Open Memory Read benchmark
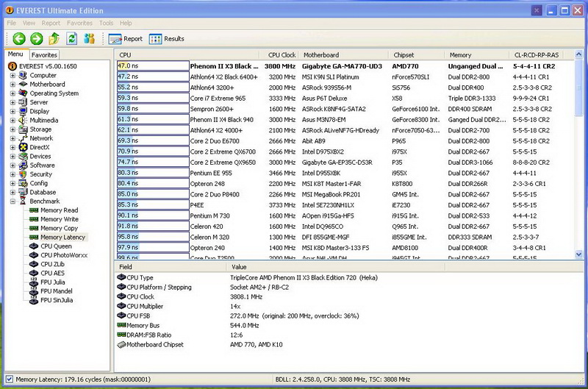 [60, 210]
